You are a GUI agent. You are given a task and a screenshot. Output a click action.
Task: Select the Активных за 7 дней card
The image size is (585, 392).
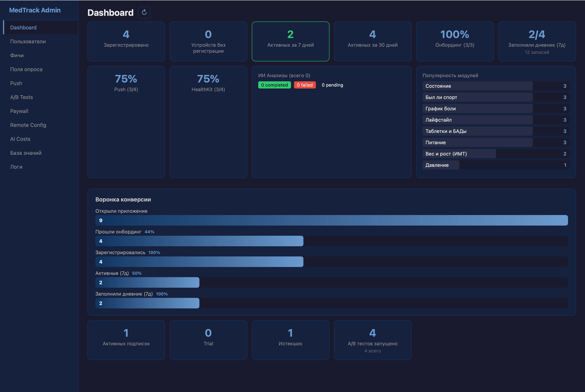click(x=290, y=41)
